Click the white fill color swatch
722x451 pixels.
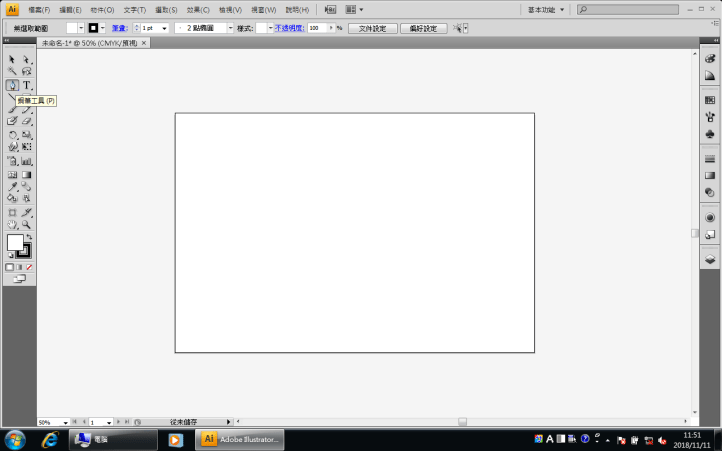[15, 243]
